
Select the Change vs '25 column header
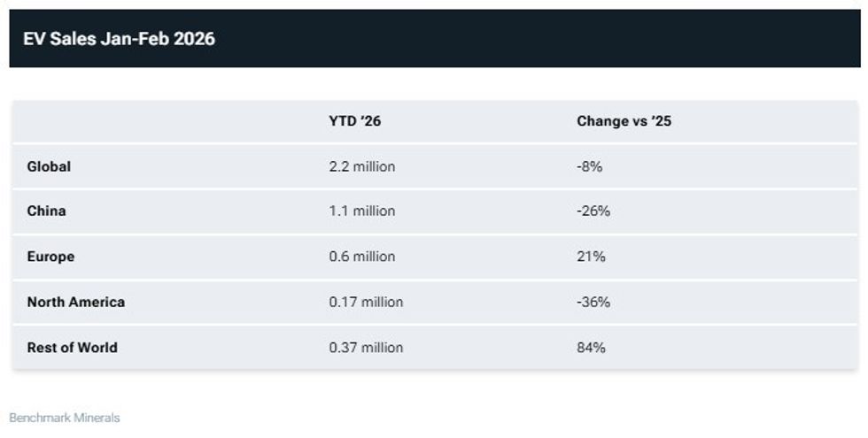tap(624, 121)
